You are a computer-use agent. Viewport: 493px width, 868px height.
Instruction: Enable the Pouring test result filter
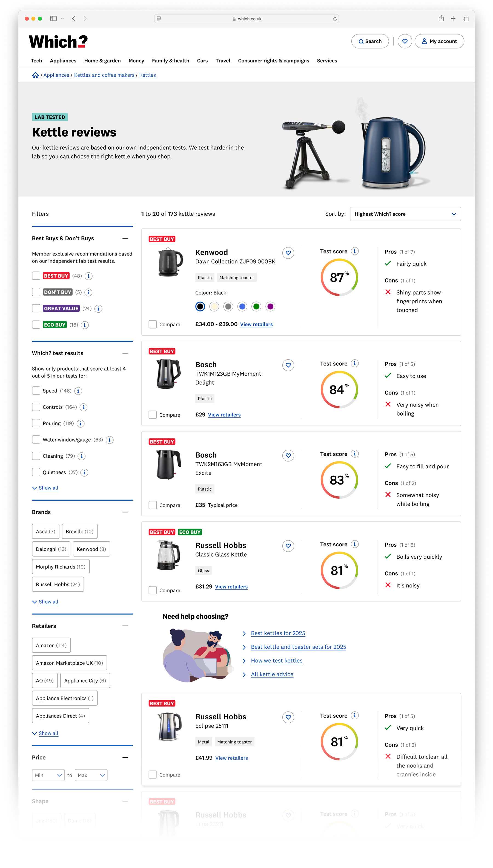(x=36, y=423)
